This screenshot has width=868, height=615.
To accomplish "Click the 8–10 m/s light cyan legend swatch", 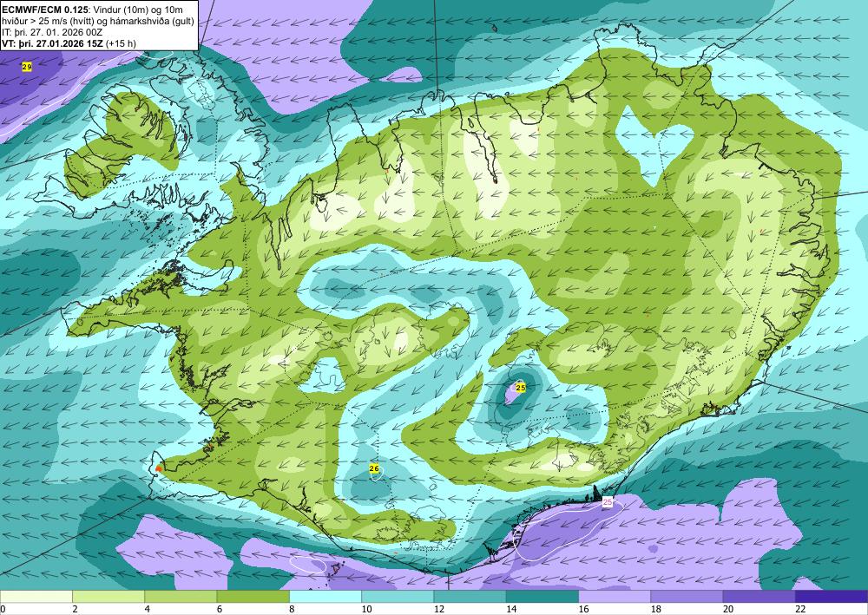I will (325, 597).
